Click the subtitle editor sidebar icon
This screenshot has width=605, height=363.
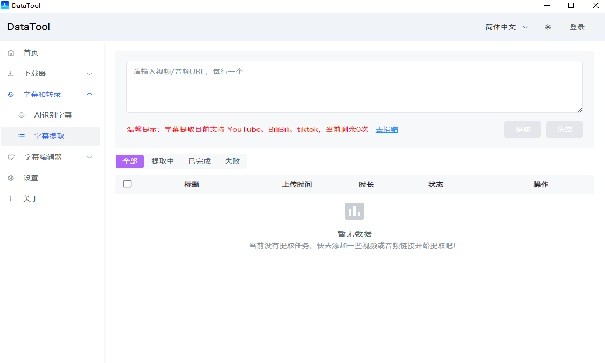pyautogui.click(x=11, y=157)
